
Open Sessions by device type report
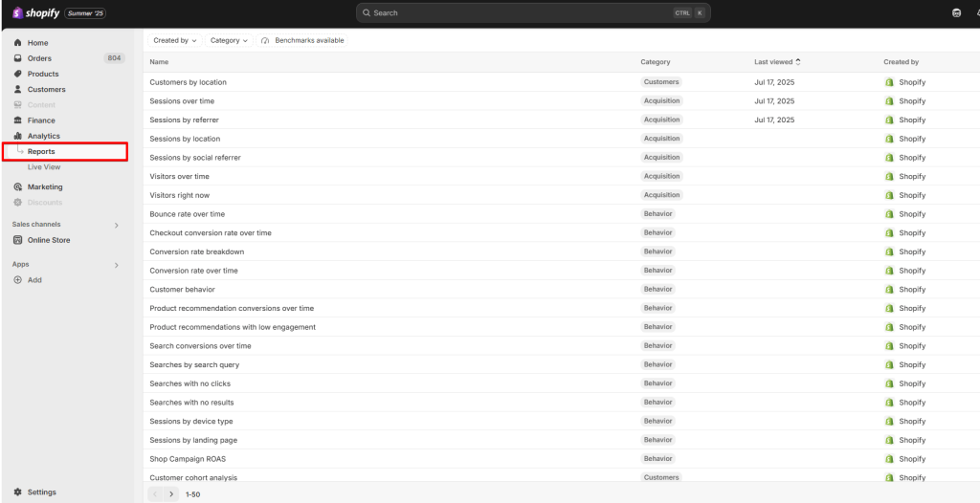(191, 421)
